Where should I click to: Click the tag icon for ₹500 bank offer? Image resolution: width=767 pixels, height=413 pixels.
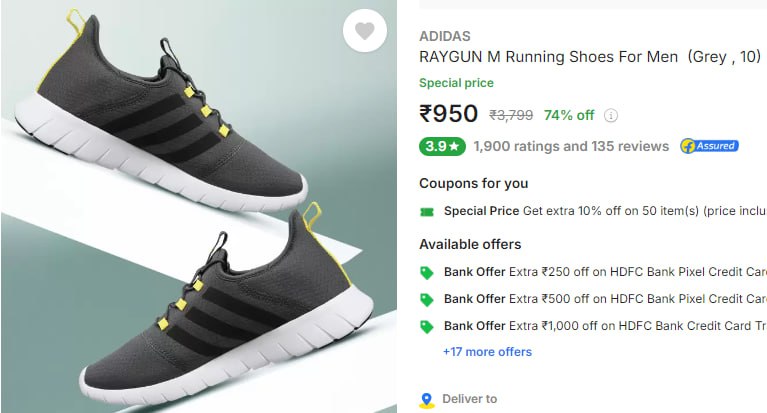(x=427, y=299)
